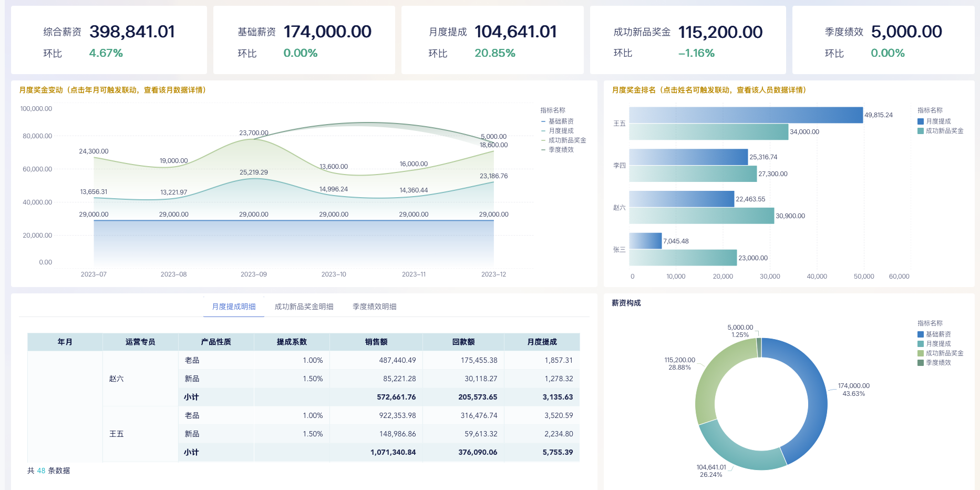The height and width of the screenshot is (490, 980).
Task: Click the 月度提成 table column header
Action: pyautogui.click(x=542, y=342)
